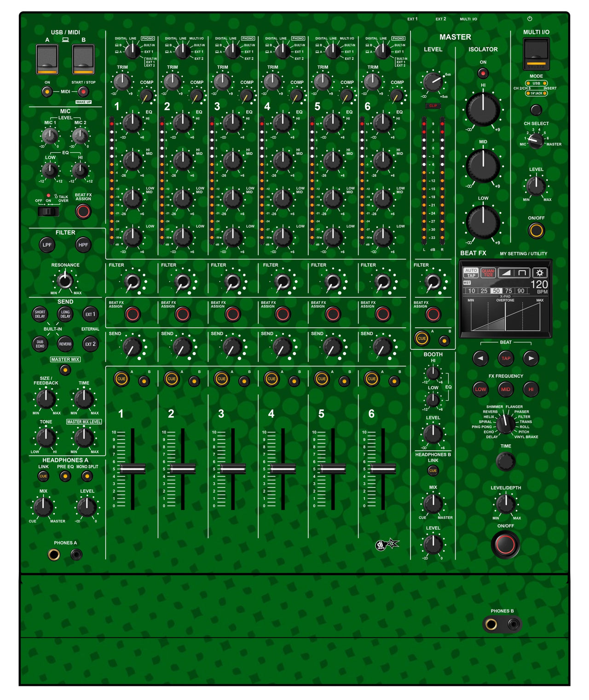Select the Dub Echo send effect
589x700 pixels.
[x=40, y=344]
